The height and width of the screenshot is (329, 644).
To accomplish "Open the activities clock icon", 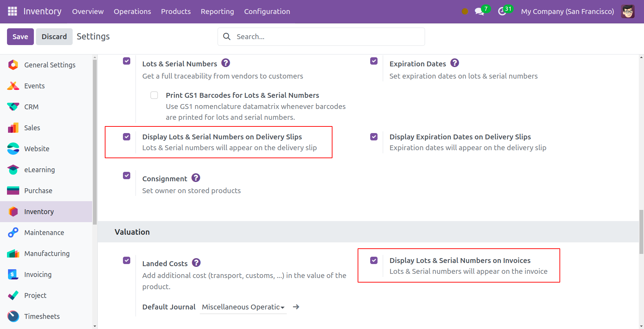I will (502, 12).
